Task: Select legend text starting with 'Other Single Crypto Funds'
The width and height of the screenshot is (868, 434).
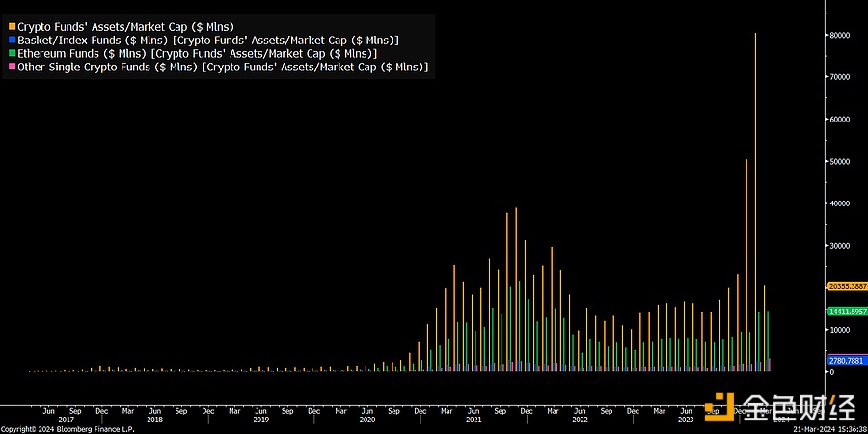Action: (223, 67)
